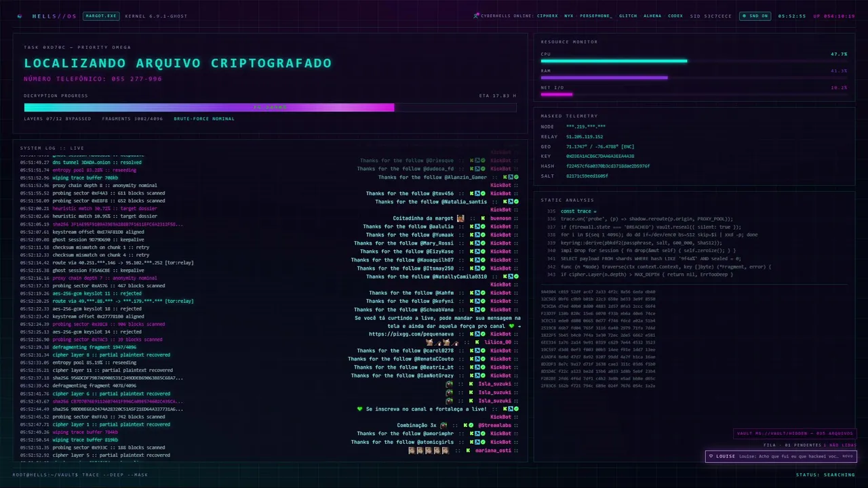Click the HELLS//OS logo icon
The height and width of the screenshot is (488, 868).
coord(20,16)
